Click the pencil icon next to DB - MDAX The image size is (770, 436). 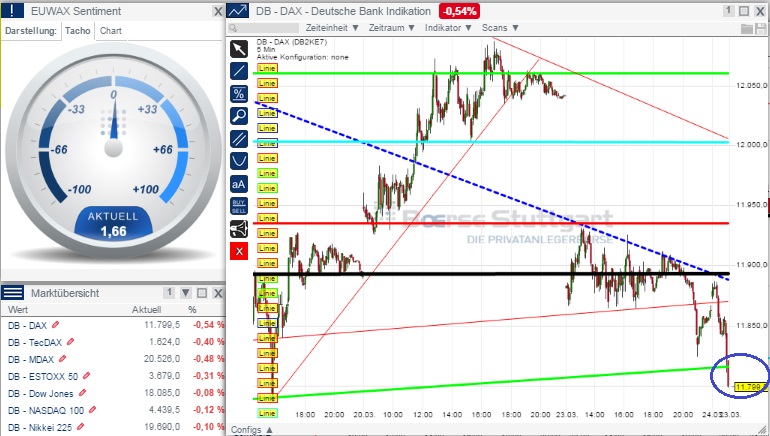(62, 358)
